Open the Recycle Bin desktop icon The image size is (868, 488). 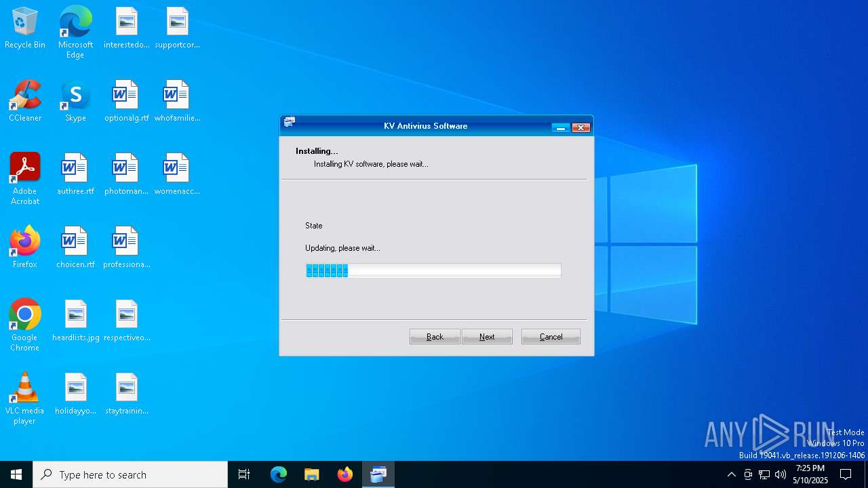click(25, 28)
